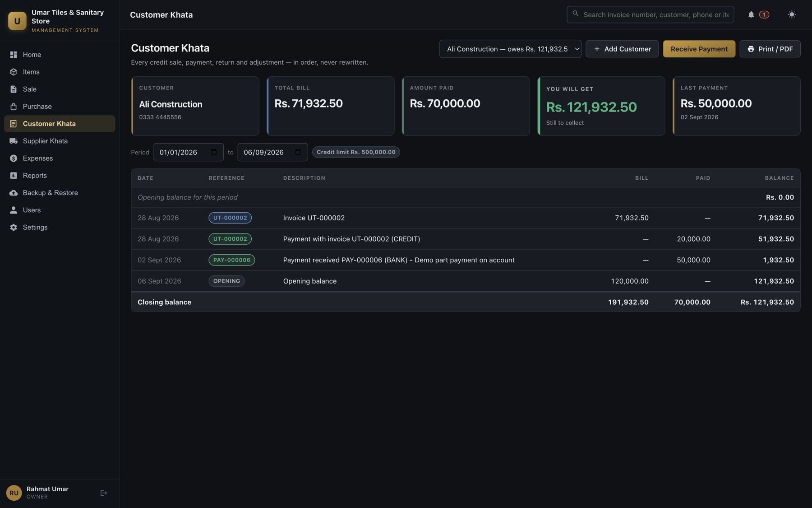812x508 pixels.
Task: Click 'Payment with invoice UT-000002 (CREDIT)' description
Action: [x=351, y=239]
